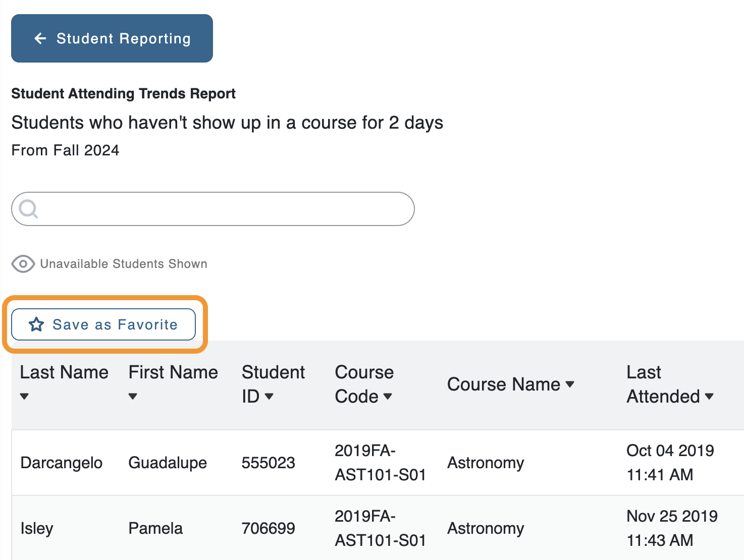
Task: Select the Isley last name cell
Action: point(37,528)
